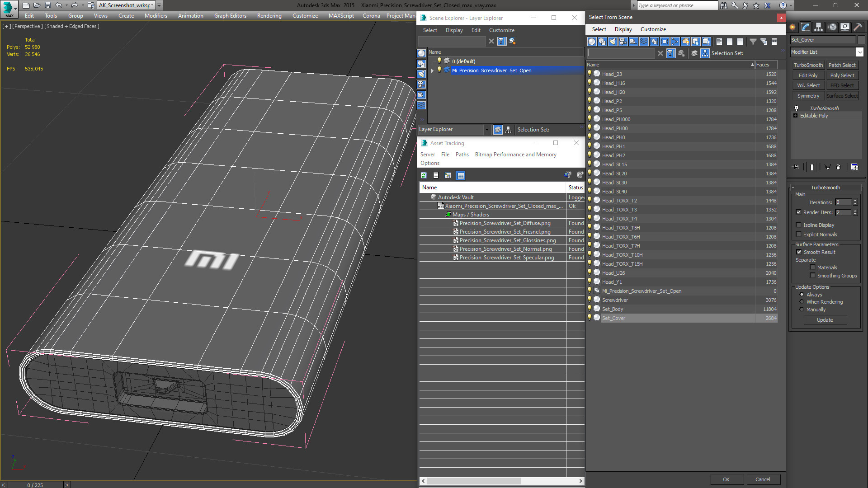Click the Open File icon in quick toolbar
The image size is (868, 488).
point(37,5)
